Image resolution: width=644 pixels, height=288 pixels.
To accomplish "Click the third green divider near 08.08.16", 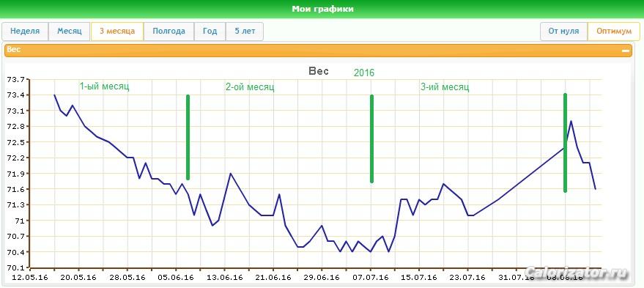I will click(x=565, y=143).
